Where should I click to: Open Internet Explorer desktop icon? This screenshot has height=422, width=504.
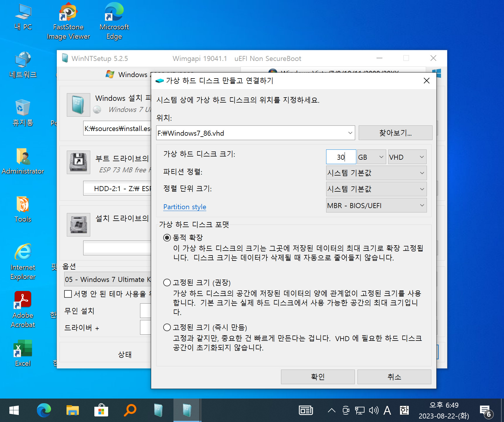23,262
